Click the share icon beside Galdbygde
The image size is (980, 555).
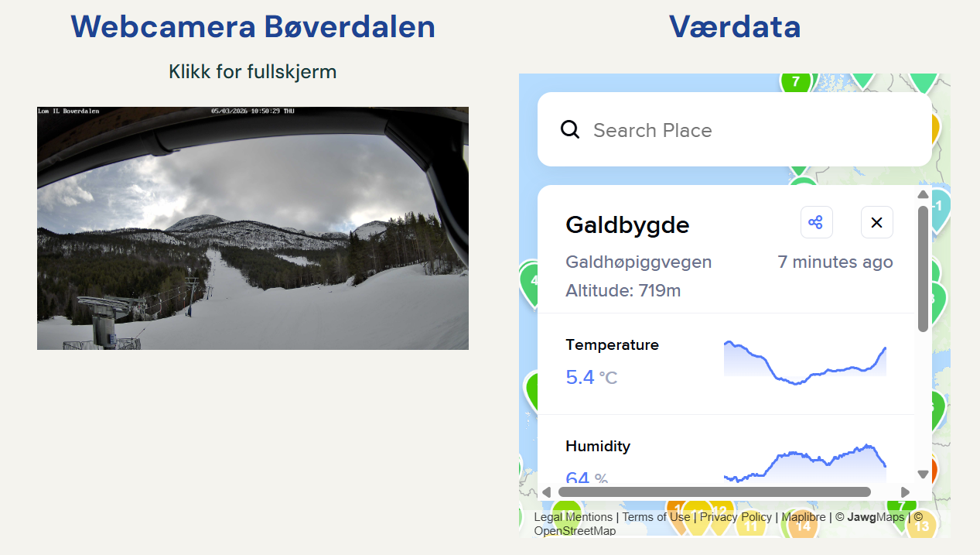pyautogui.click(x=816, y=223)
